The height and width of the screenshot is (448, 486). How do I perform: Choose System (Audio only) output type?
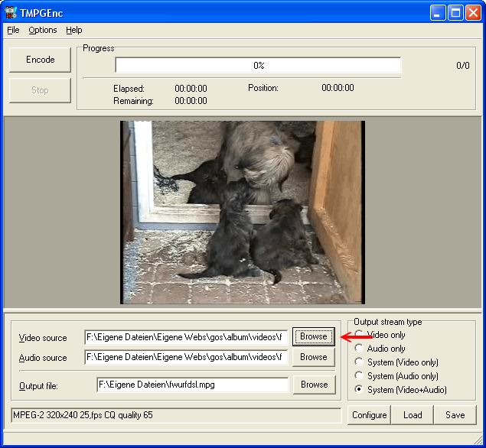tap(359, 376)
